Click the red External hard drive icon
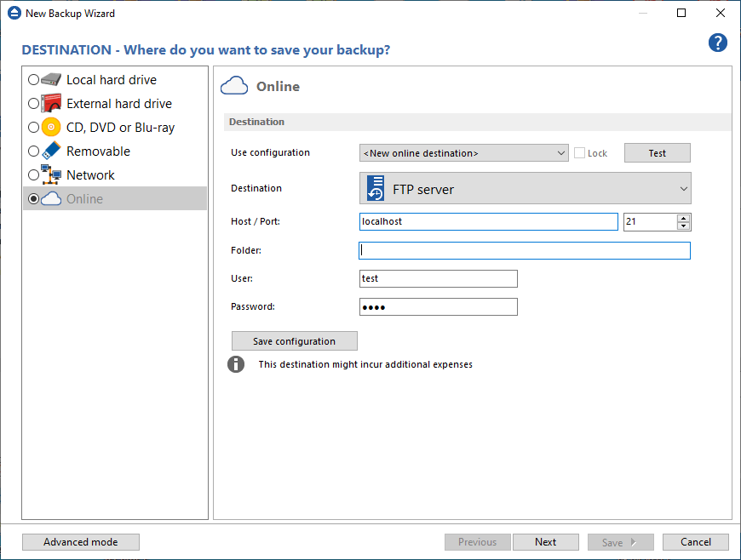 point(51,104)
